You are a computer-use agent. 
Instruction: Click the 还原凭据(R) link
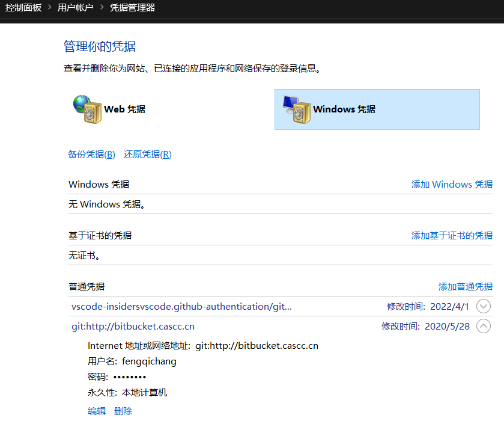148,155
